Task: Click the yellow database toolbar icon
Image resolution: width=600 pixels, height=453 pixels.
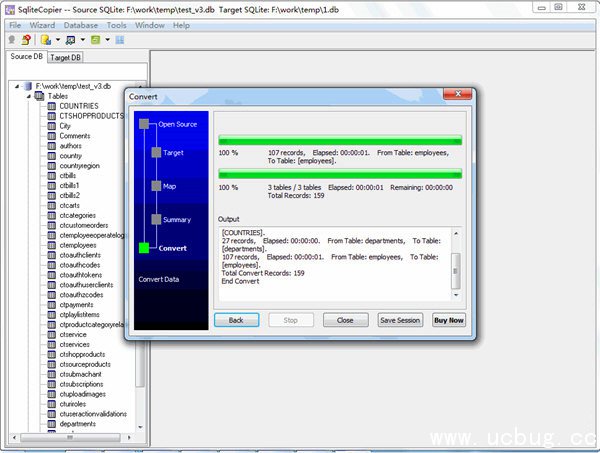Action: pyautogui.click(x=46, y=40)
